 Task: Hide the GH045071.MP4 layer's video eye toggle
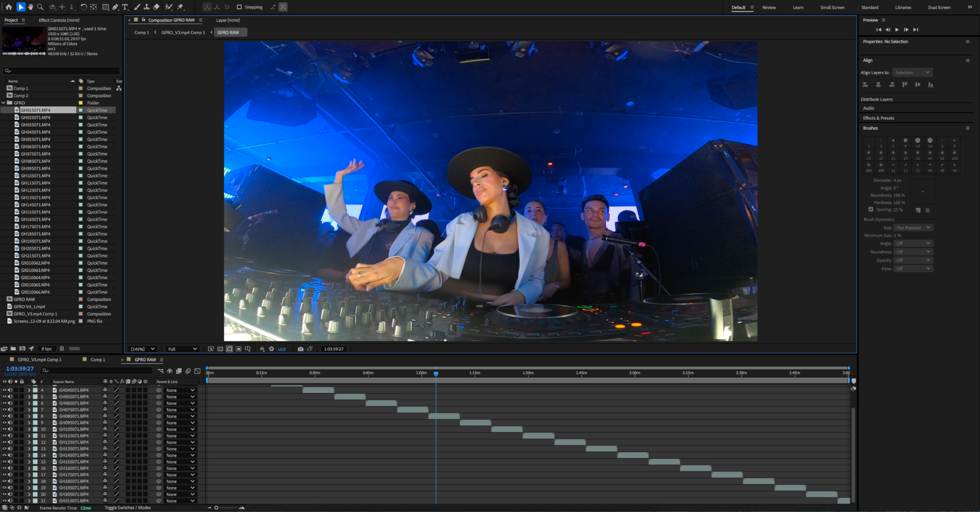point(3,390)
